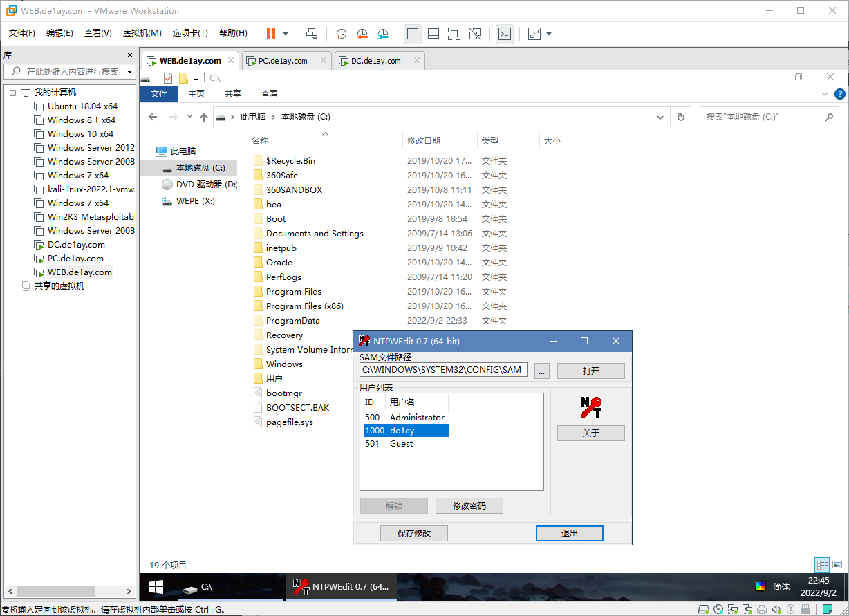Image resolution: width=849 pixels, height=616 pixels.
Task: Select Ubuntu 18.04 x64 in library
Action: pos(76,106)
